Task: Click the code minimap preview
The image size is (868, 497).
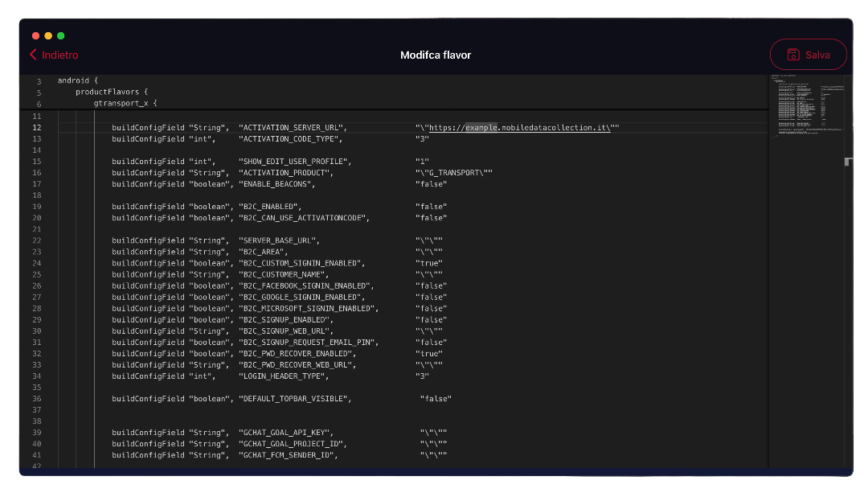Action: coord(805,105)
